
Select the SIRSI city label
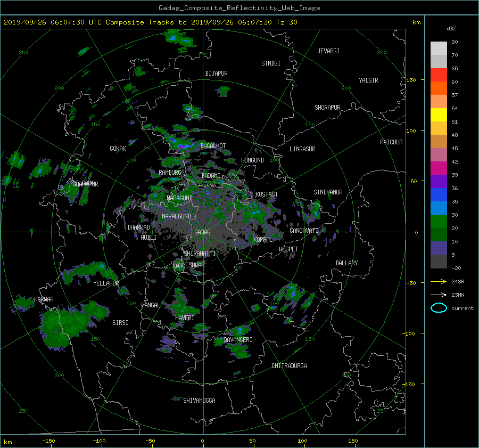120,323
